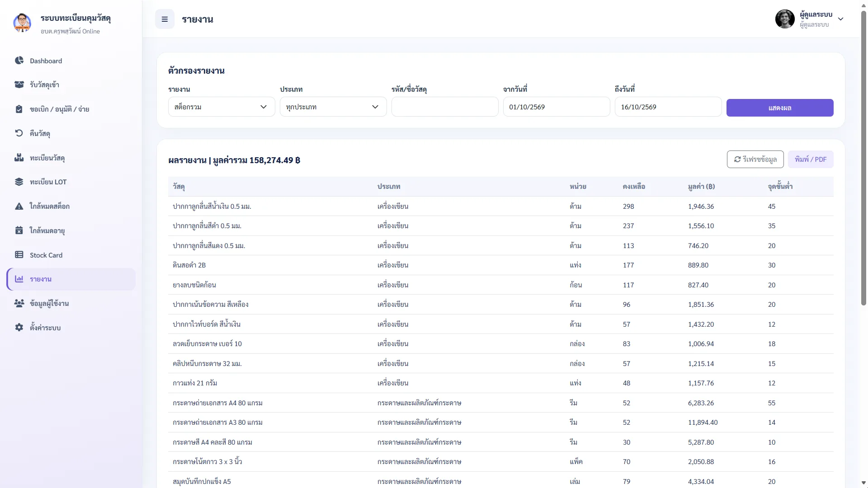Click the ใกล้หมดอายุ calendar icon
The height and width of the screenshot is (488, 868).
19,230
